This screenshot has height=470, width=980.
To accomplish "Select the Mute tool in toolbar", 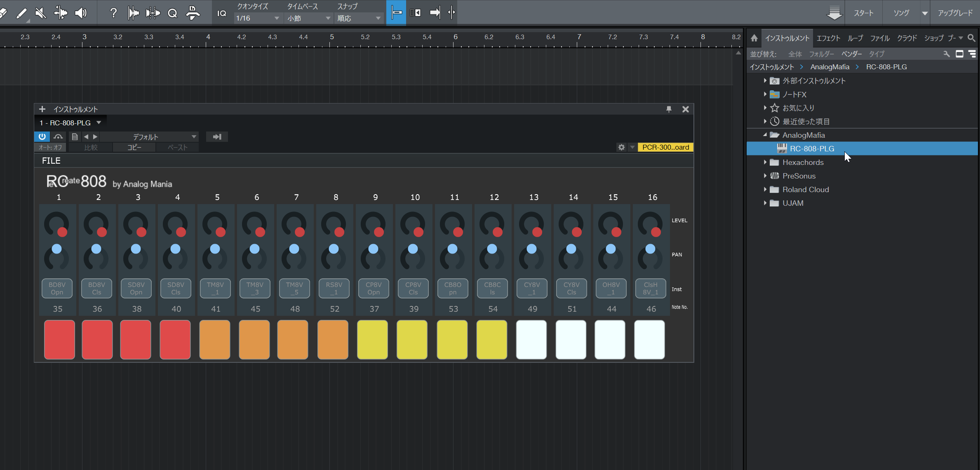I will tap(40, 13).
